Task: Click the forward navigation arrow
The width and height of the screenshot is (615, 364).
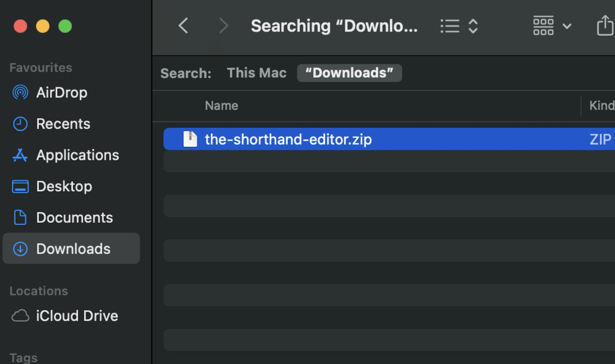Action: point(223,26)
